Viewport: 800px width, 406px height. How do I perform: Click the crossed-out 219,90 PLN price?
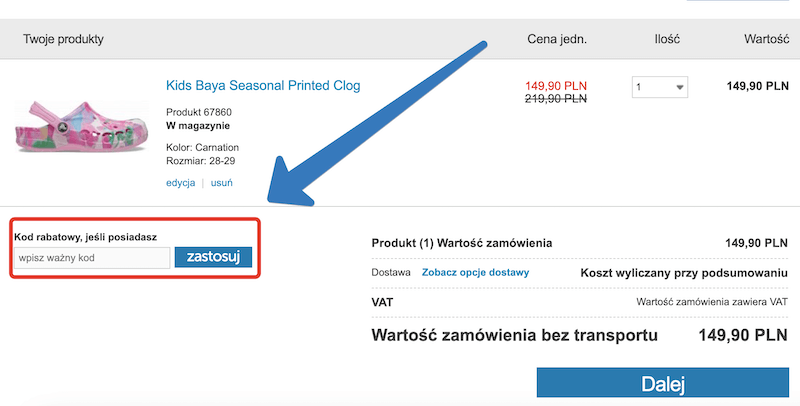(555, 99)
